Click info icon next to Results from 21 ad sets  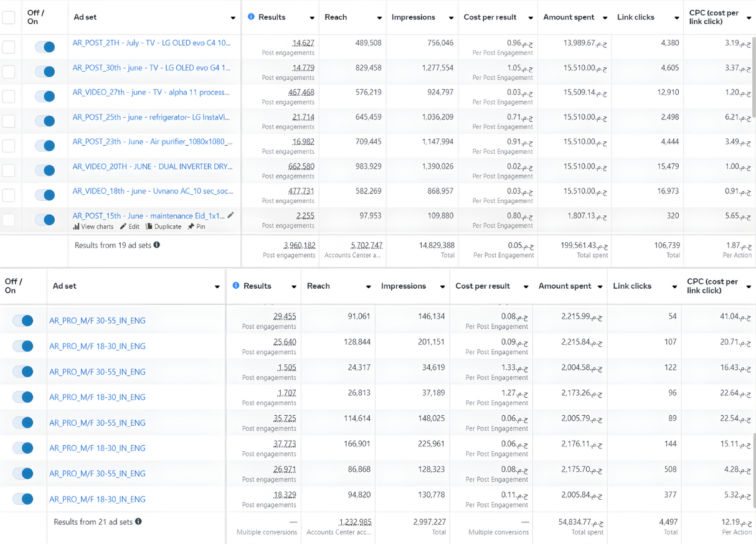138,522
